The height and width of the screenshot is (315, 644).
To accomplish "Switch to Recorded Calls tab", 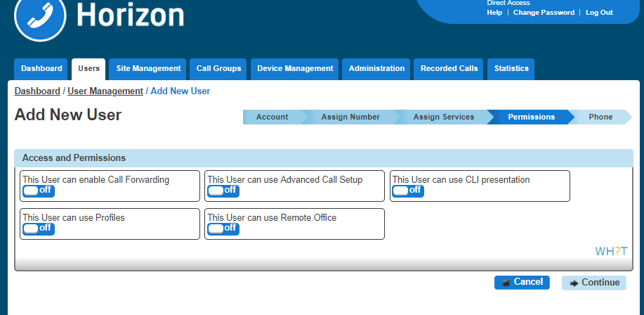I will (x=449, y=69).
